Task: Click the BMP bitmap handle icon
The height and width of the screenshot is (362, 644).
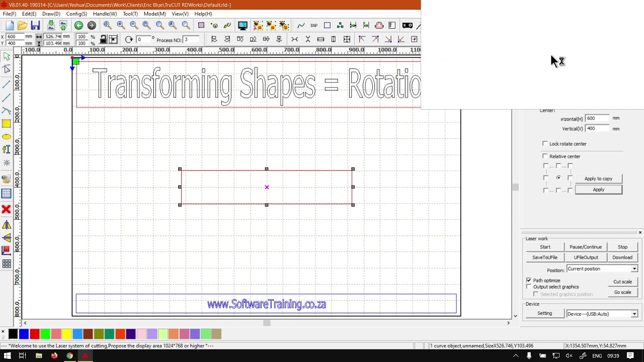Action: point(314,26)
